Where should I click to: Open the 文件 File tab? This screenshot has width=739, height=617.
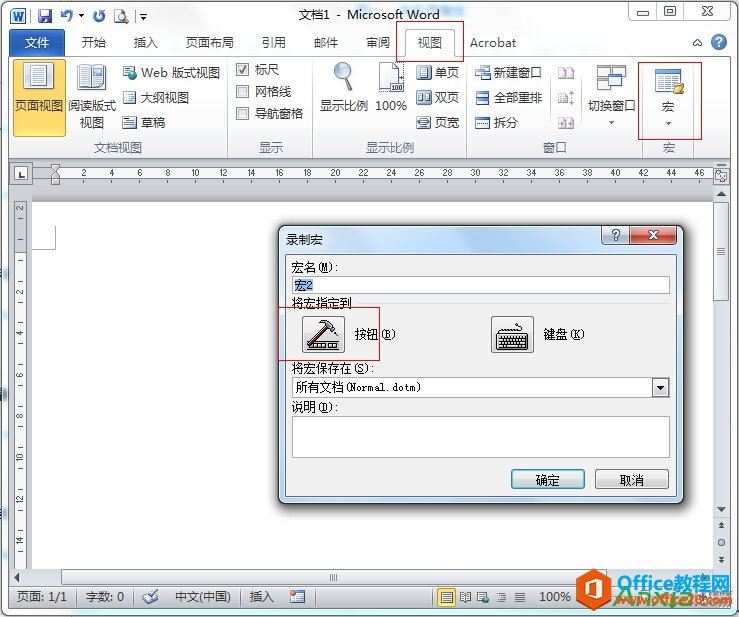click(x=37, y=43)
